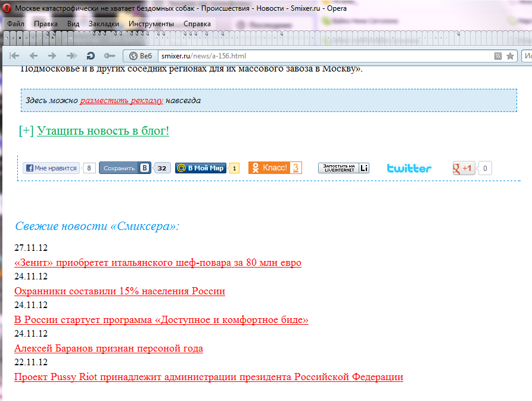
Task: Click the first tab in the tab strip
Action: [x=7, y=38]
